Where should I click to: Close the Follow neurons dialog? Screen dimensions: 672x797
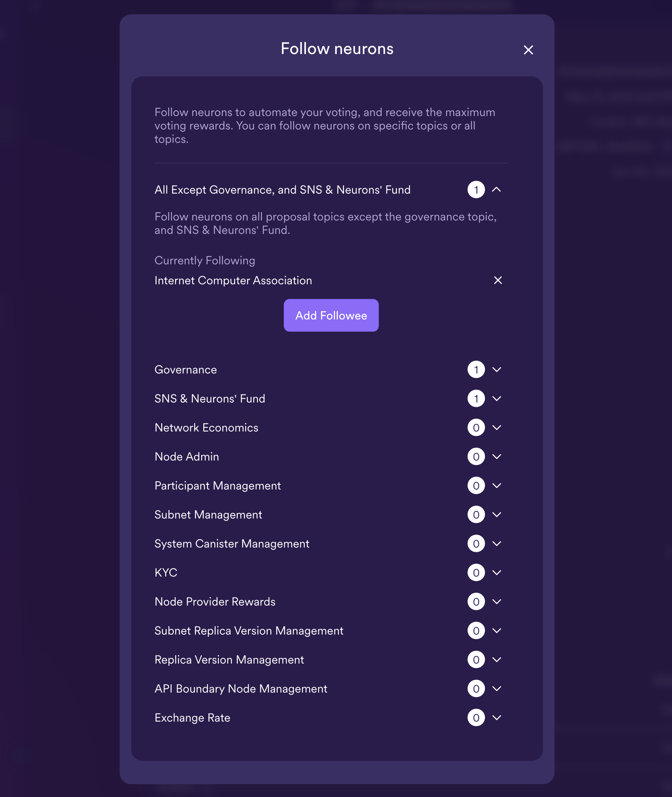529,50
